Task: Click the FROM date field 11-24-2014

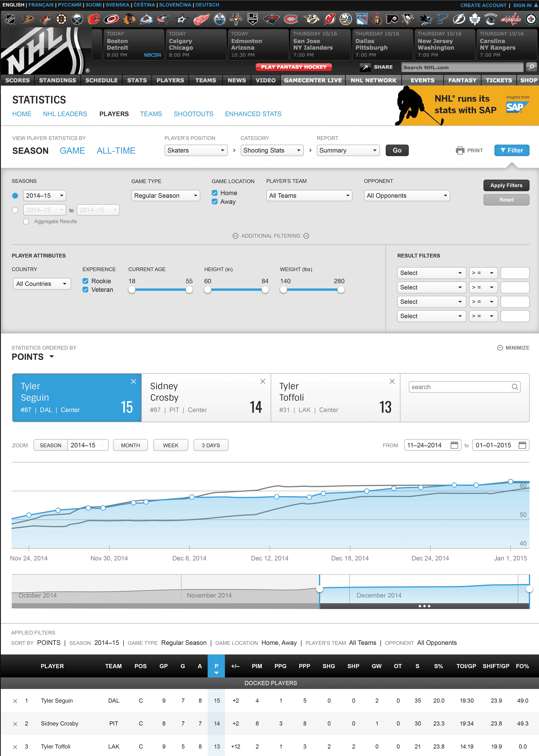Action: point(433,445)
